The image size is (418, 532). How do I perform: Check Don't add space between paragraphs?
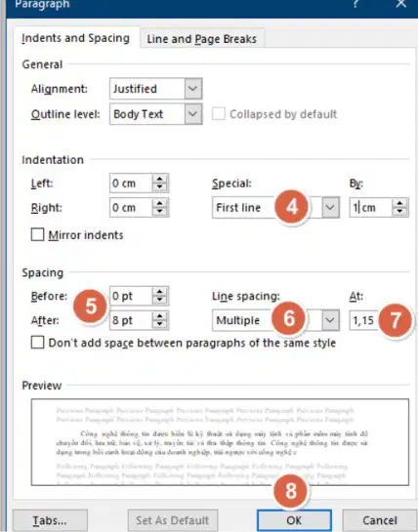37,342
